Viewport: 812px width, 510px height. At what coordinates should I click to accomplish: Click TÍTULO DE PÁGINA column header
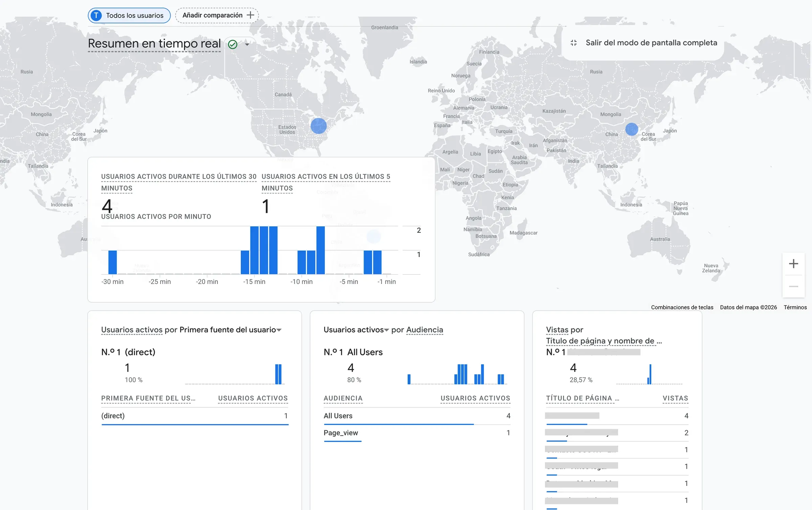coord(583,398)
